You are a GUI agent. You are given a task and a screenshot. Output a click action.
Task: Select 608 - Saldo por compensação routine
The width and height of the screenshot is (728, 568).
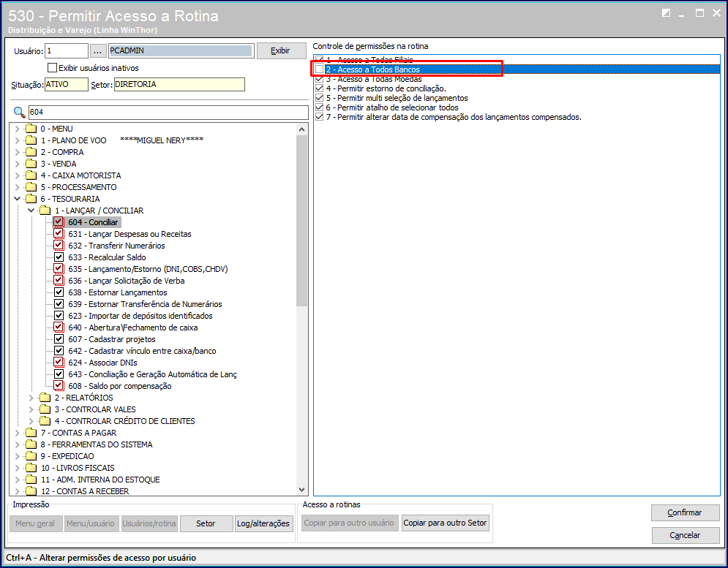[120, 386]
